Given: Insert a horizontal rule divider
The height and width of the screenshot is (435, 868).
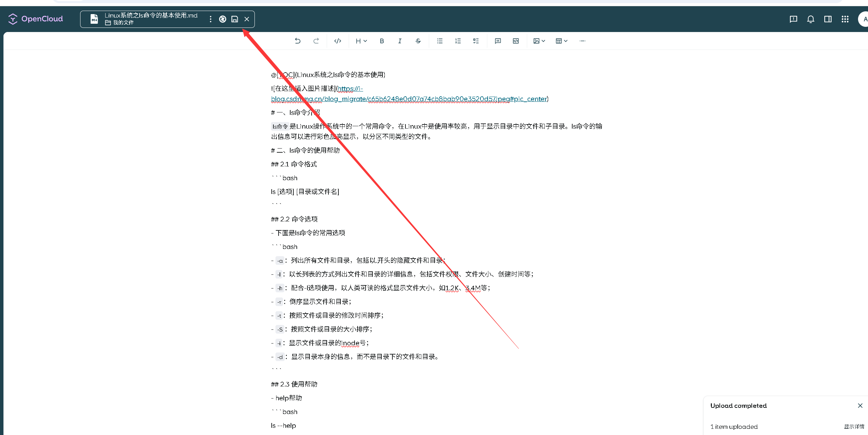Looking at the screenshot, I should point(582,41).
